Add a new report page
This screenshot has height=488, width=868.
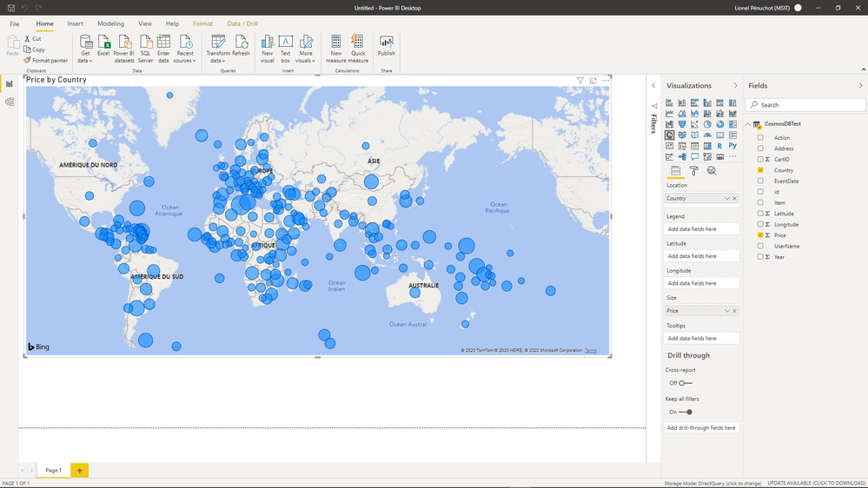(80, 471)
